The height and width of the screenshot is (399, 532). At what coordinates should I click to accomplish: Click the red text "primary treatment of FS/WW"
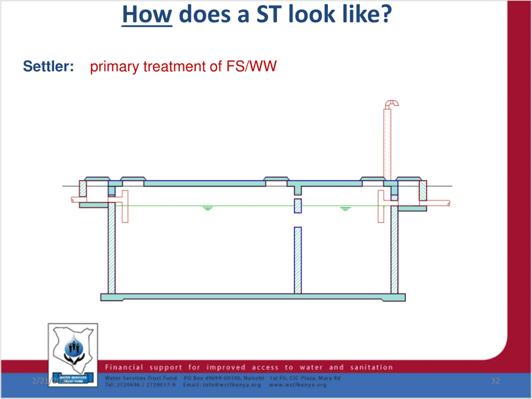point(183,67)
